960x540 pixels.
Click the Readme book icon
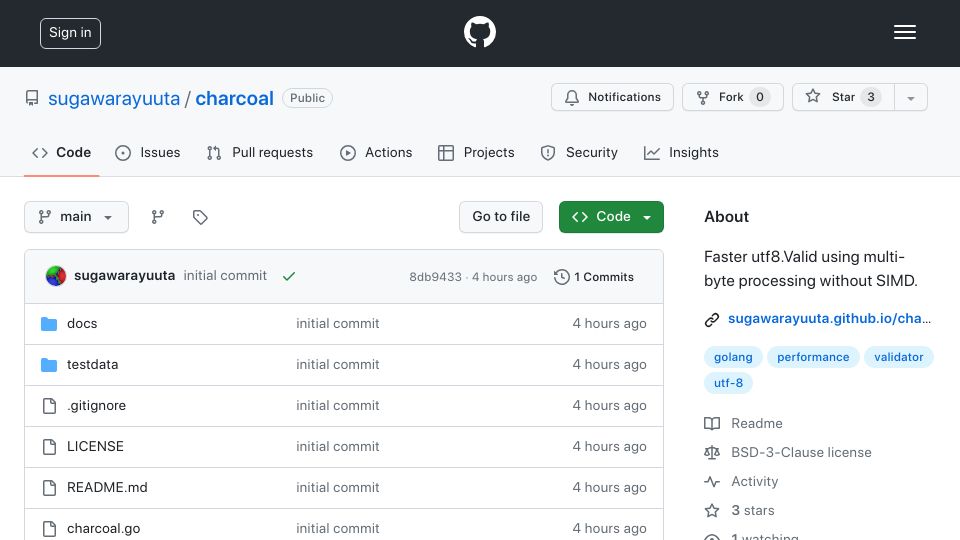712,423
